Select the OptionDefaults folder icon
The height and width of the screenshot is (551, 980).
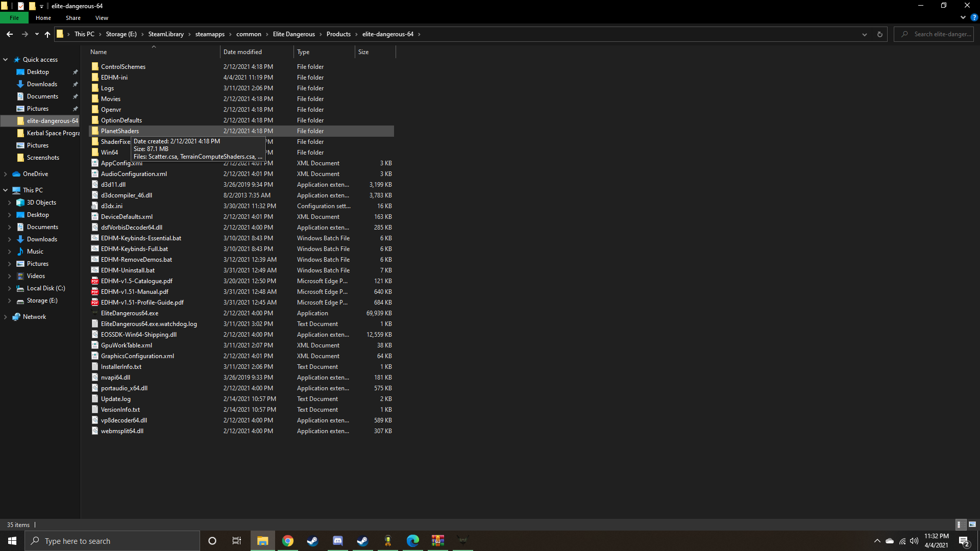95,120
